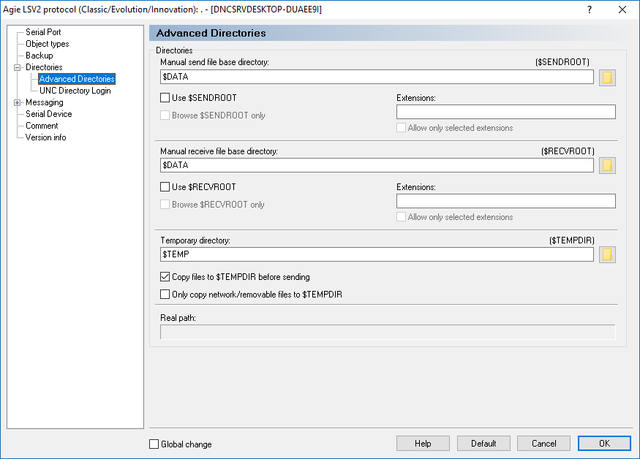Collapse the Directories tree node

point(17,67)
